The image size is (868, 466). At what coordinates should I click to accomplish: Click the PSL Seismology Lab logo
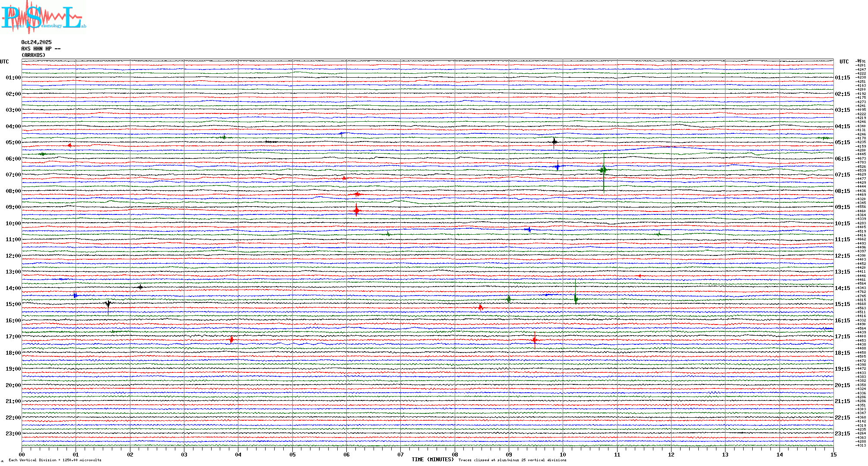(x=43, y=16)
